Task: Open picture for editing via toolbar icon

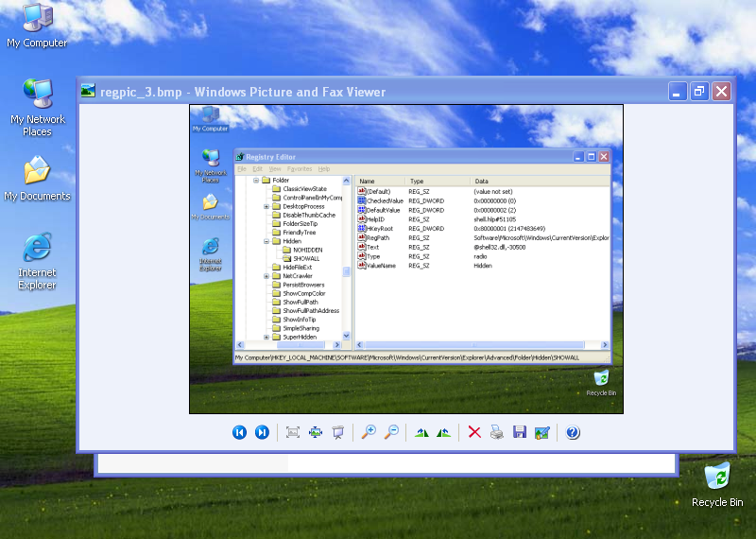Action: coord(541,432)
